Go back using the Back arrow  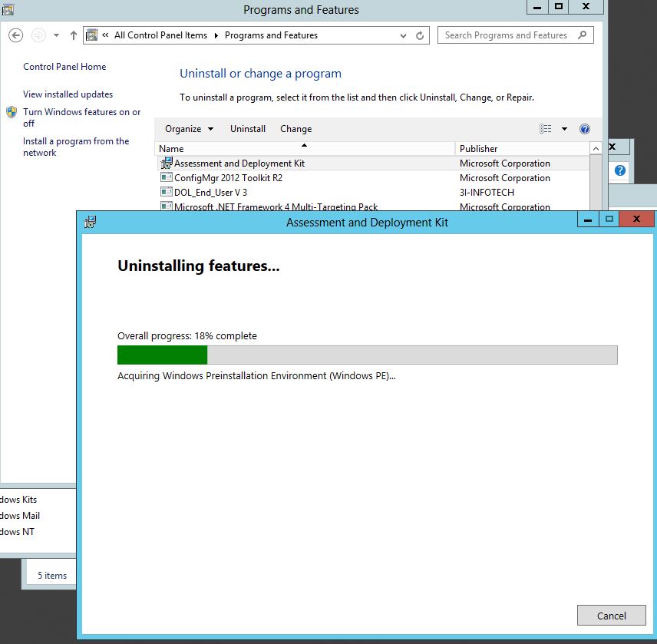click(15, 35)
